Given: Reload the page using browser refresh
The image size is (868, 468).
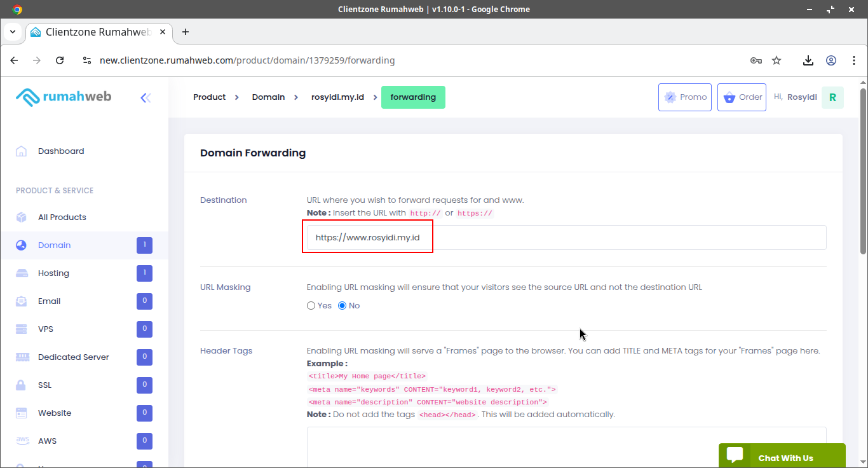Looking at the screenshot, I should pyautogui.click(x=60, y=60).
